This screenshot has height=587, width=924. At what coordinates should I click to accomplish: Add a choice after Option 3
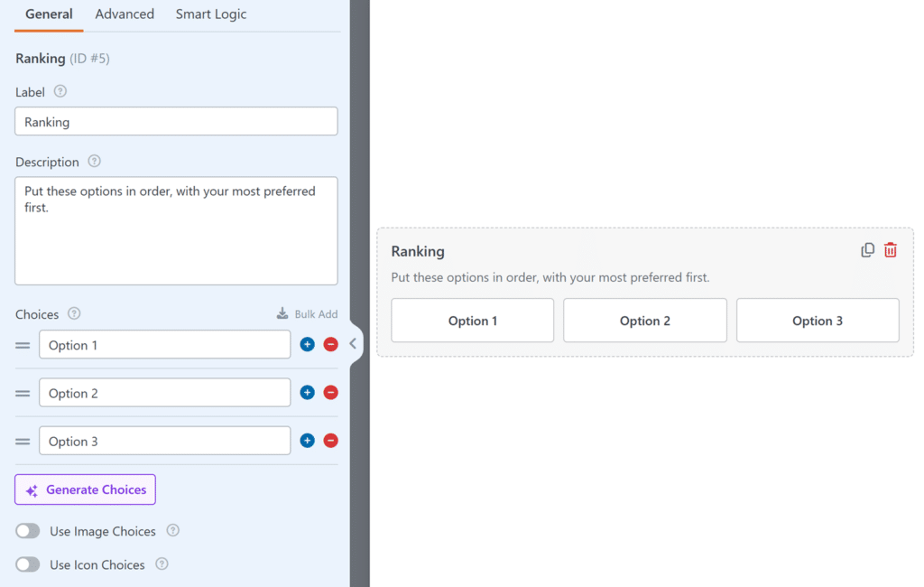point(307,441)
